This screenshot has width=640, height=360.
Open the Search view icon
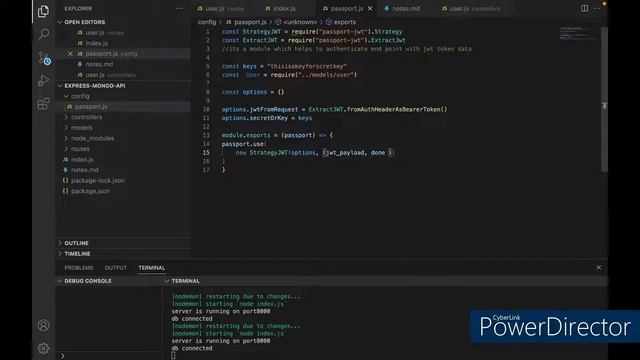[43, 34]
